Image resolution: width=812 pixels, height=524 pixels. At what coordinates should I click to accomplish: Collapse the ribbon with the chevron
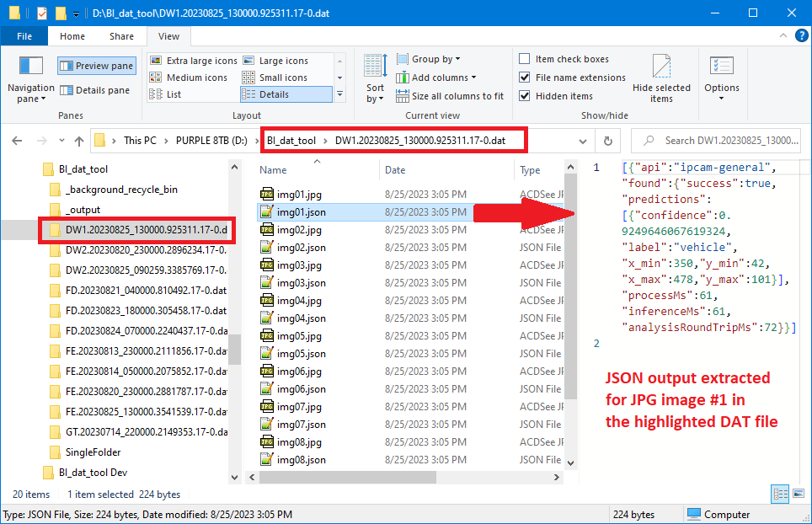783,35
